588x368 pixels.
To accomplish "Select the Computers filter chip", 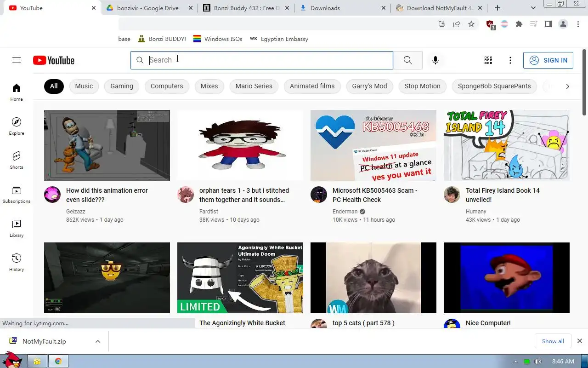I will click(167, 86).
